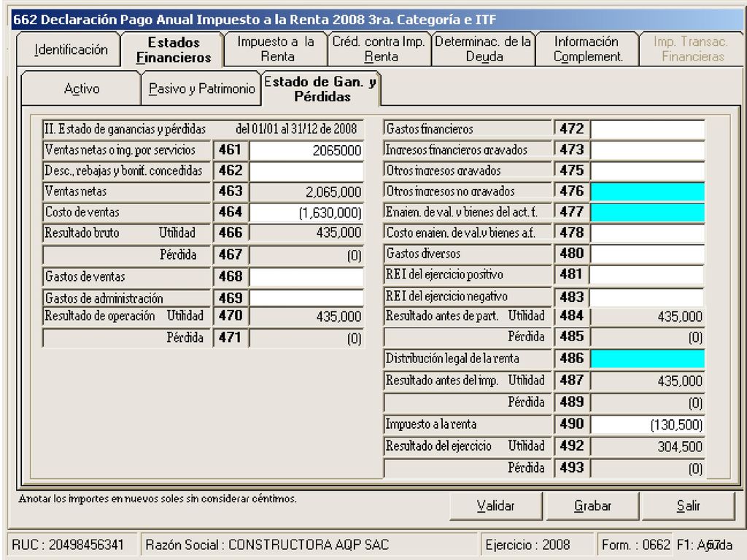Click the Costo de ventas label
Image resolution: width=747 pixels, height=560 pixels.
tap(82, 212)
